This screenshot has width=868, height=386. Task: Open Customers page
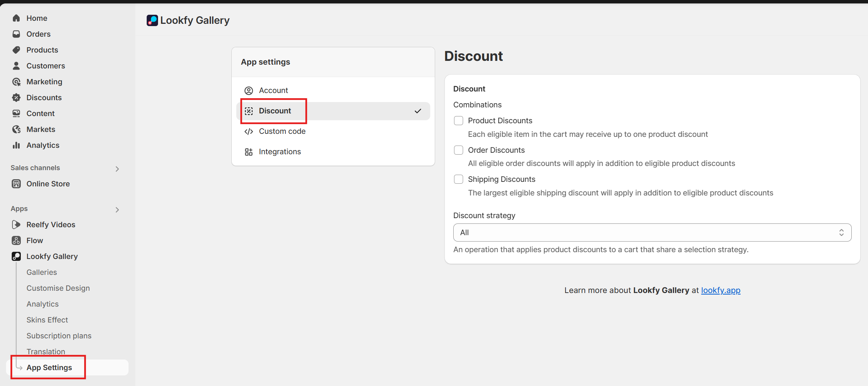46,66
